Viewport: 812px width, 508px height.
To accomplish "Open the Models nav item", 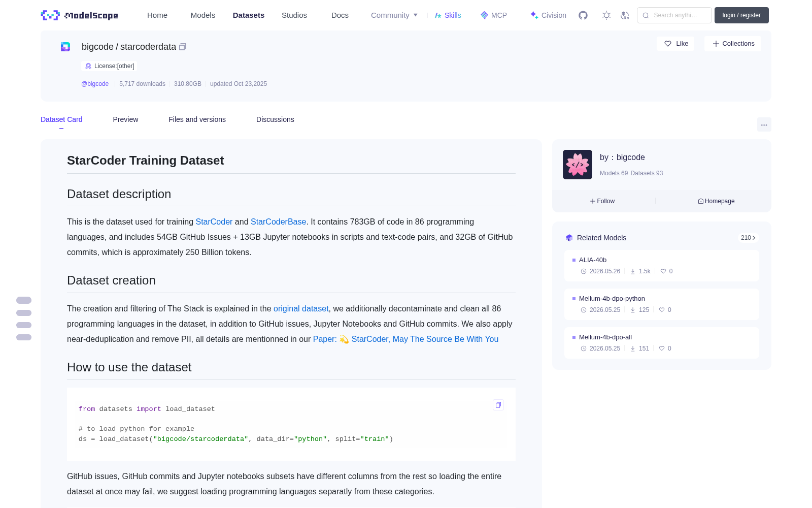I will click(x=203, y=15).
